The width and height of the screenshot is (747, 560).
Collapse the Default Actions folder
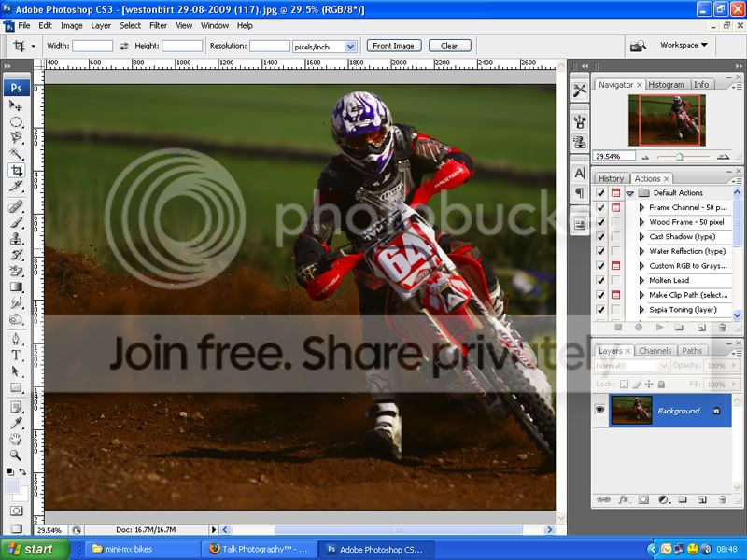click(x=630, y=193)
